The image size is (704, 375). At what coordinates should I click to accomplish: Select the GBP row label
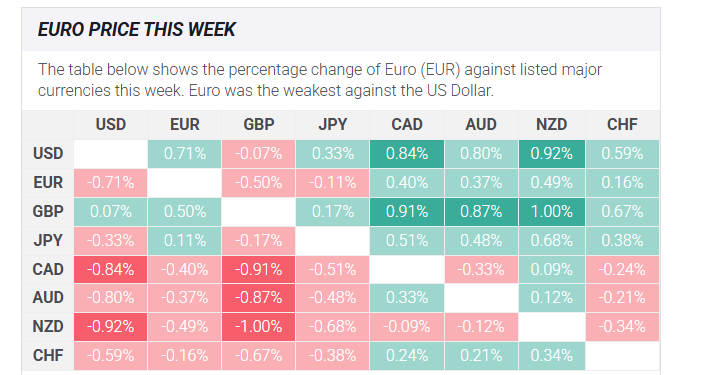(48, 211)
